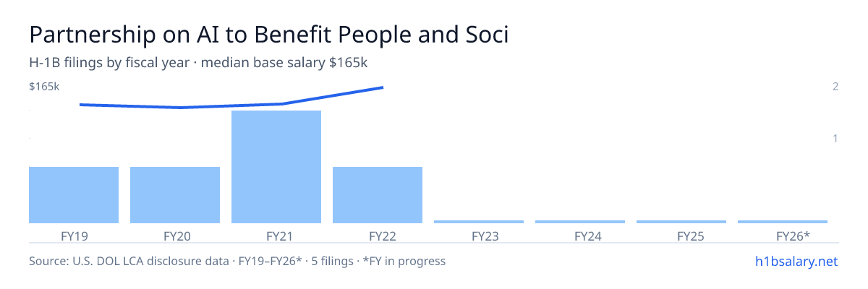
Task: Click the small FY23 bar
Action: pos(479,222)
